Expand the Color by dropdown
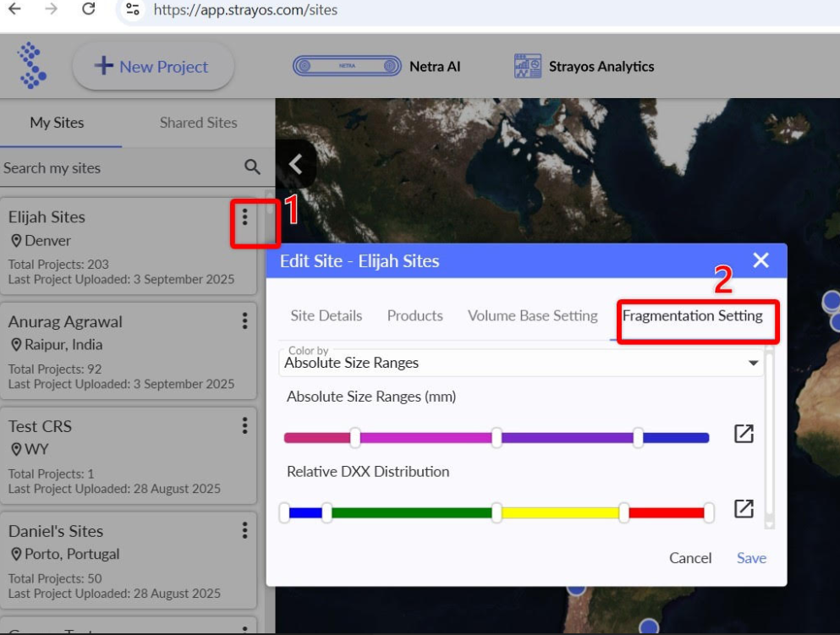The width and height of the screenshot is (840, 635). (x=521, y=363)
